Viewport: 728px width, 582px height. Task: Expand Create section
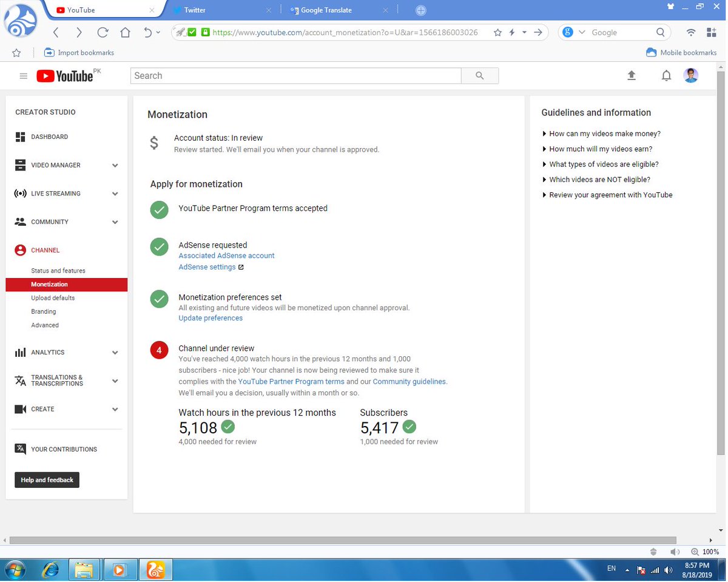point(115,410)
